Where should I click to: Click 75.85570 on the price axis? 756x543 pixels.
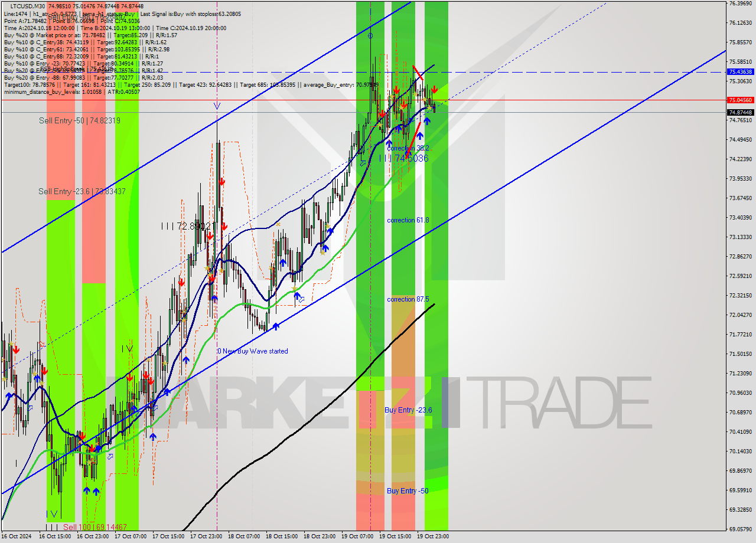tap(741, 42)
